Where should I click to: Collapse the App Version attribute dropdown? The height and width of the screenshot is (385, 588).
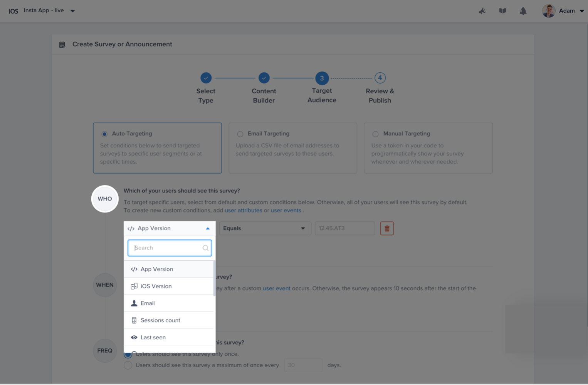pos(207,228)
